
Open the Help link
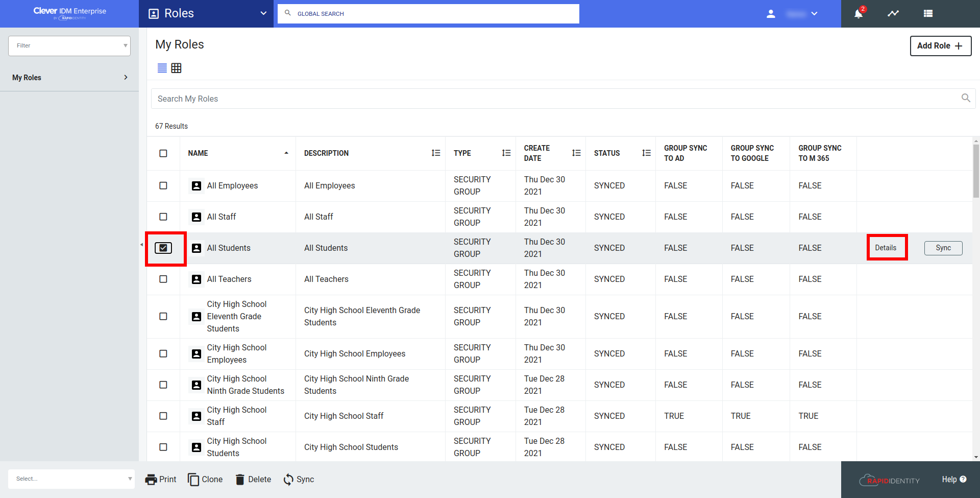[x=954, y=479]
